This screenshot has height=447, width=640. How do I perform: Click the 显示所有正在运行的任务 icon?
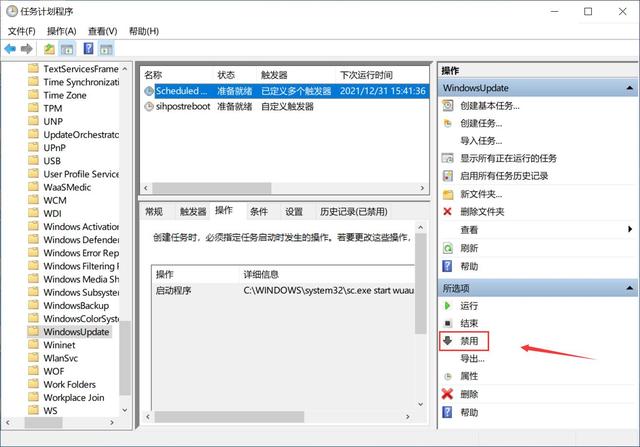point(448,158)
